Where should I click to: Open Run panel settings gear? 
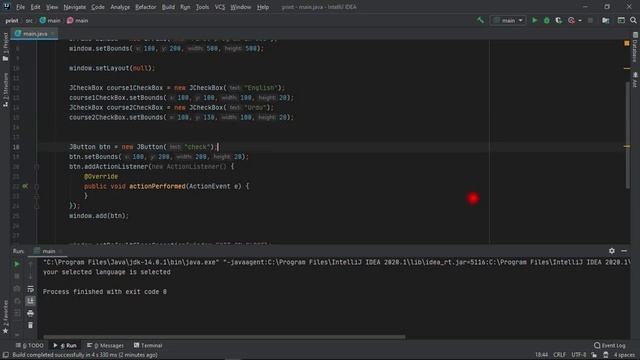[x=611, y=251]
